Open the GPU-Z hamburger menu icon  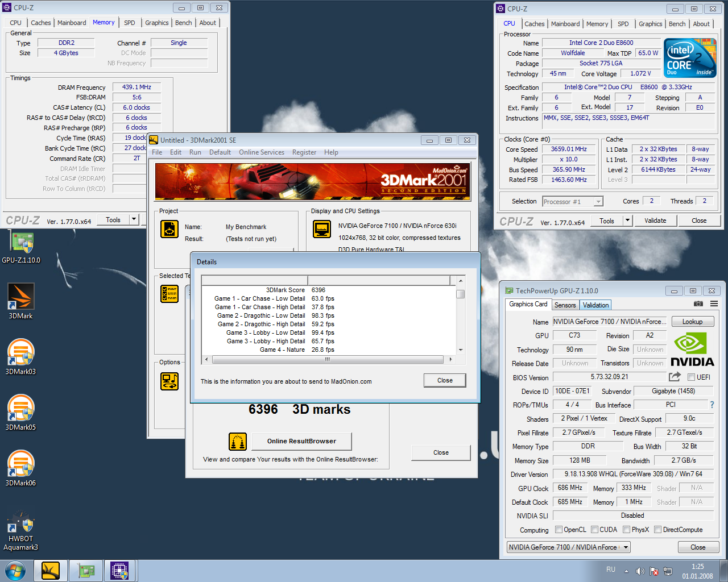point(714,304)
